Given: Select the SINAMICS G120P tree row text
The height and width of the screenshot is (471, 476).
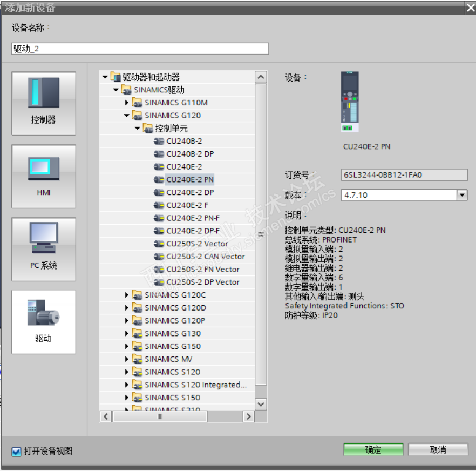Looking at the screenshot, I should point(175,321).
